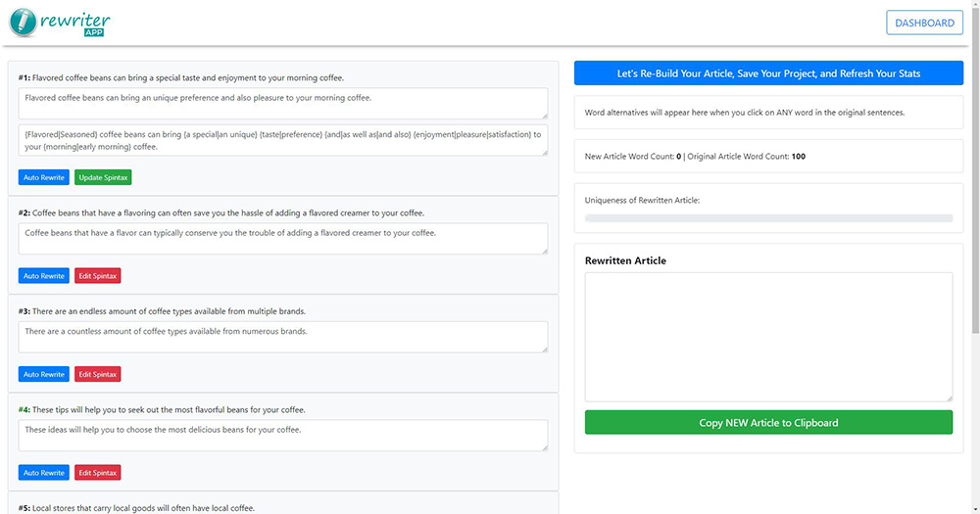This screenshot has width=980, height=514.
Task: Edit the rewritten text for sentence #1
Action: (282, 103)
